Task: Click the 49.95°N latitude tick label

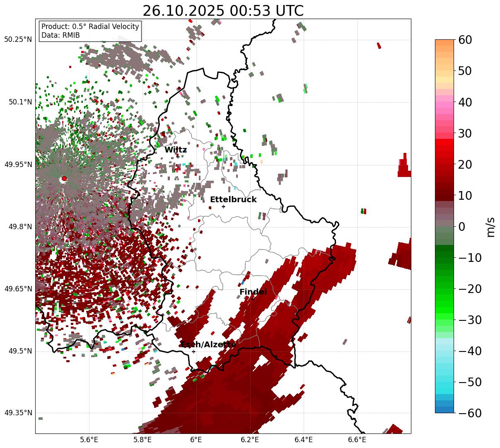Action: [x=18, y=165]
